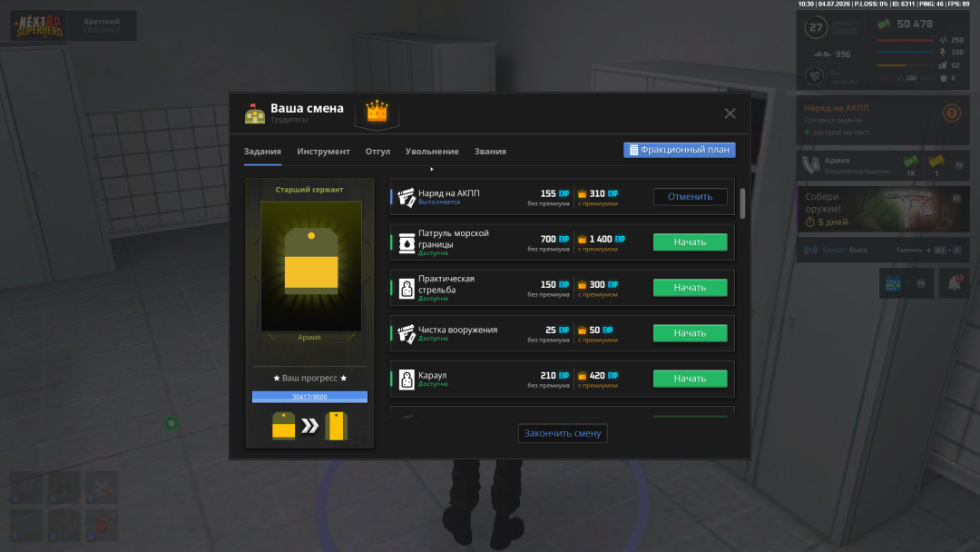Click the double-chevron arrow between rank icons
This screenshot has width=980, height=552.
click(x=309, y=427)
